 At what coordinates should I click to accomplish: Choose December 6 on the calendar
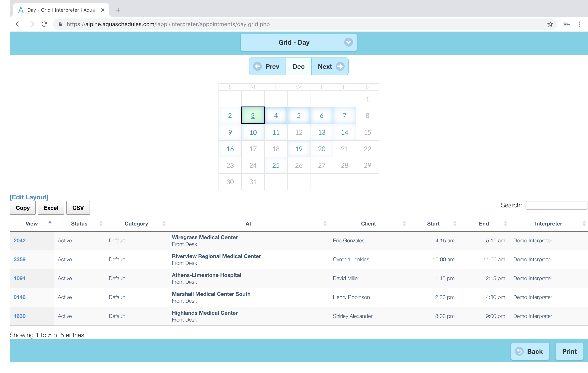click(322, 116)
